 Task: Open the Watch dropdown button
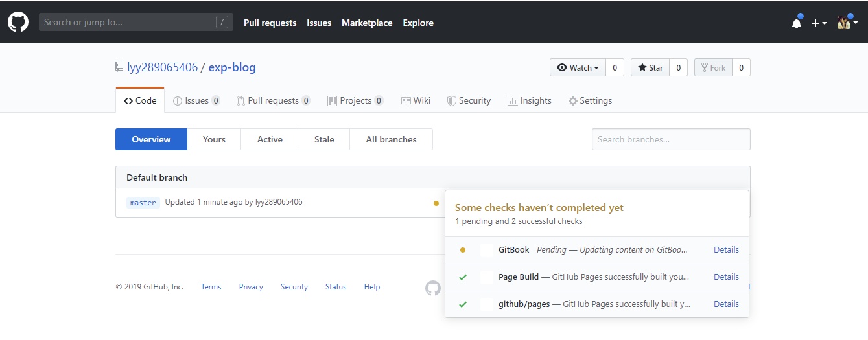click(x=578, y=67)
